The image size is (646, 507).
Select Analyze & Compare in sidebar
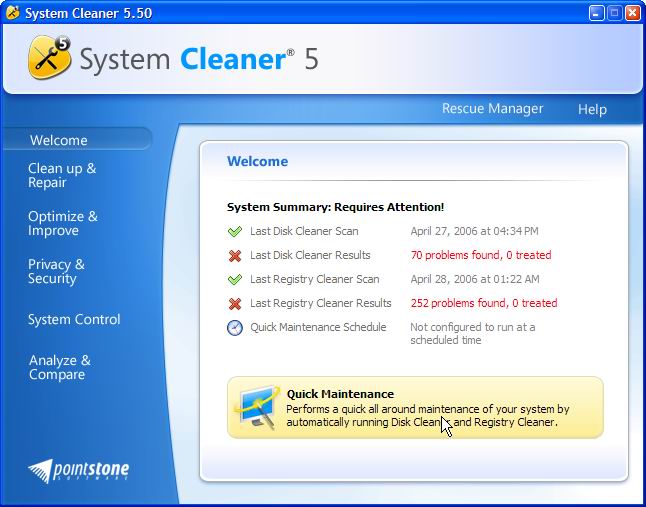tap(60, 368)
